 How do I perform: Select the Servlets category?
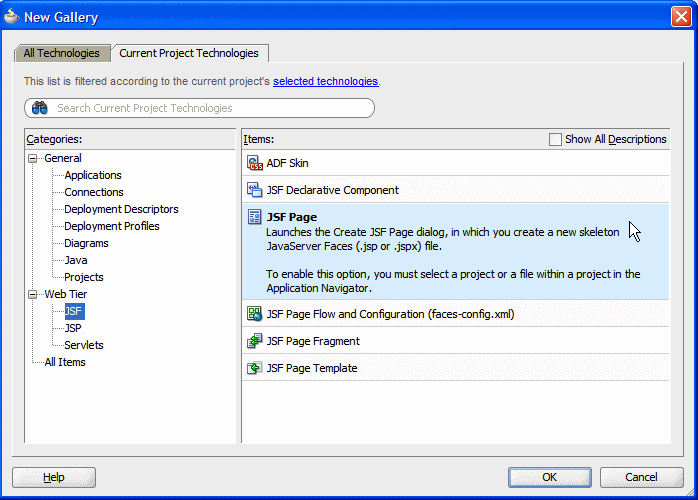click(x=84, y=346)
